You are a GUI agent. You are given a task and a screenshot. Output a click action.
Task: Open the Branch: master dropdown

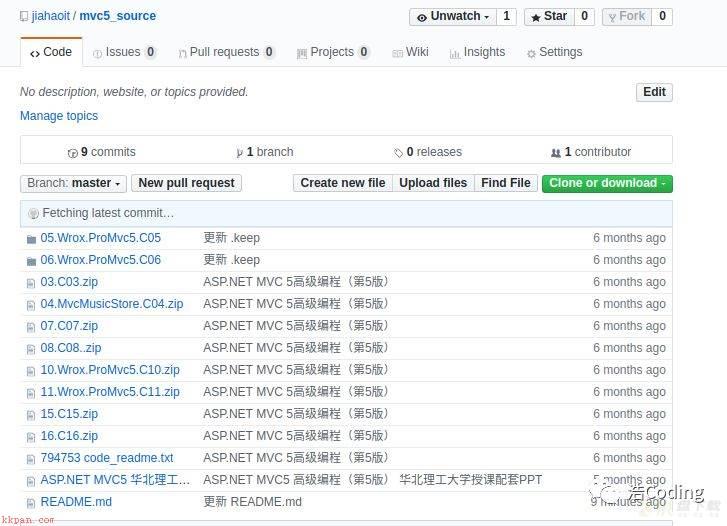73,183
